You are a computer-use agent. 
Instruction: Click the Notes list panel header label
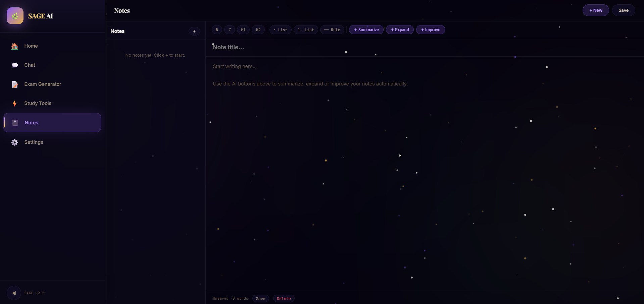(117, 31)
